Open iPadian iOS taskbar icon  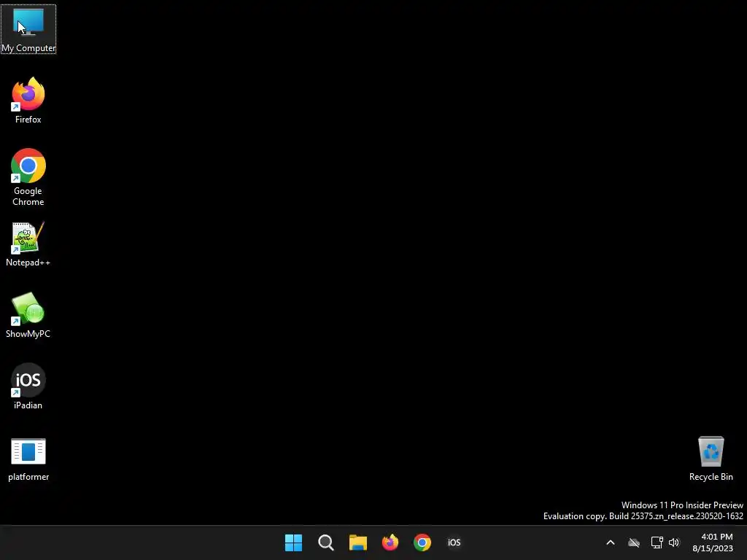coord(454,542)
